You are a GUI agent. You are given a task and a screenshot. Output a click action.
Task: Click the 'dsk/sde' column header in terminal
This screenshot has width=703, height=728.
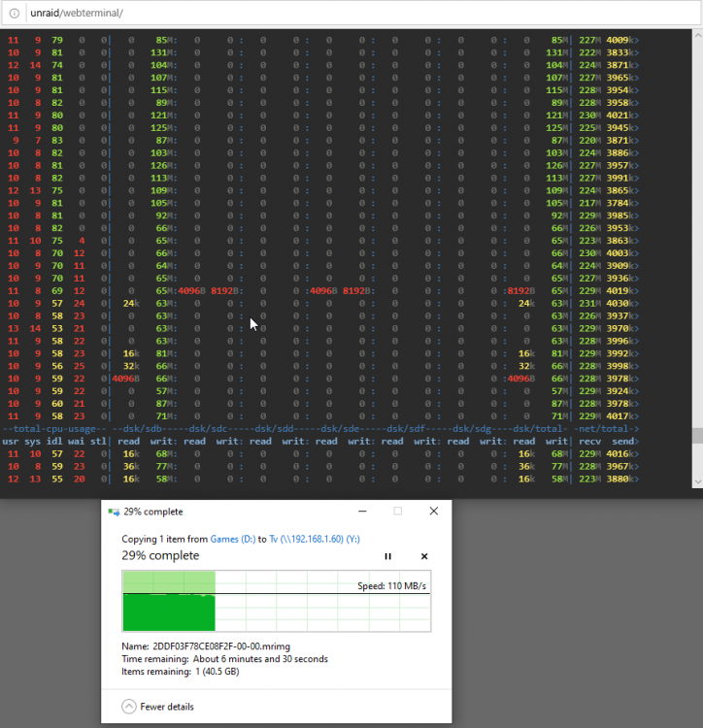pos(342,429)
